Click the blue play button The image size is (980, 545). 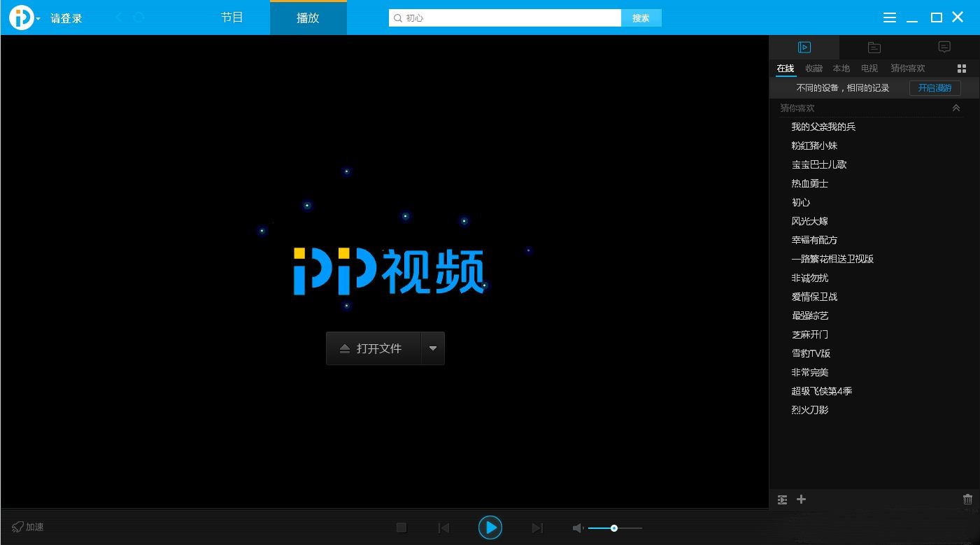[490, 527]
